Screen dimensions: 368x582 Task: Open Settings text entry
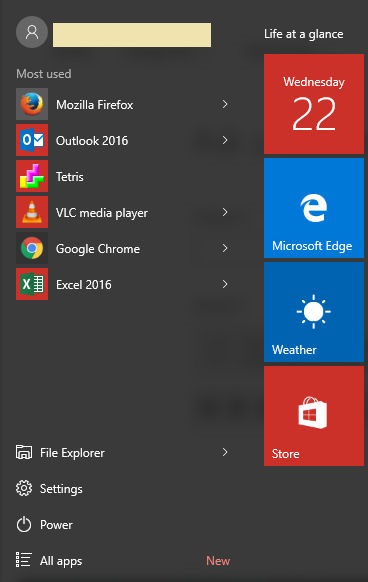pos(61,489)
